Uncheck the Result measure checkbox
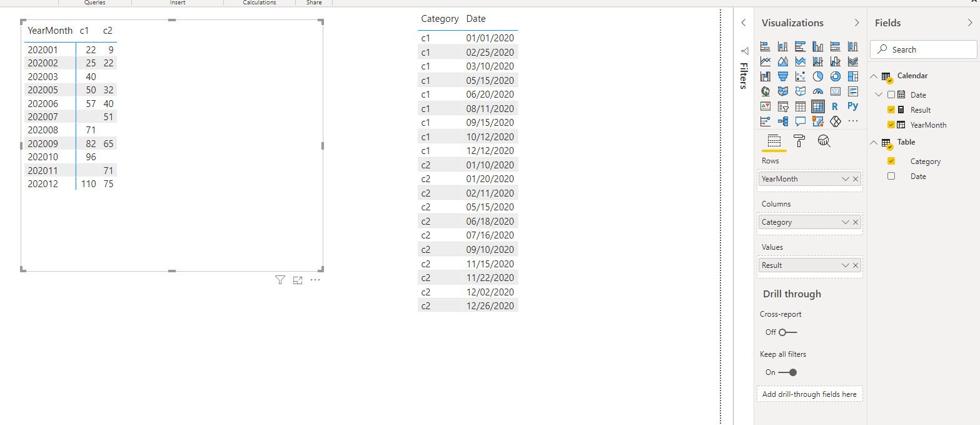980x425 pixels. pyautogui.click(x=891, y=110)
